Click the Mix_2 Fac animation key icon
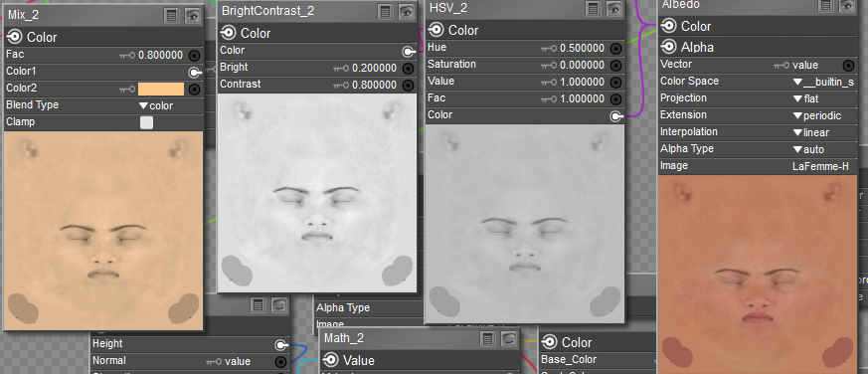 (x=127, y=56)
